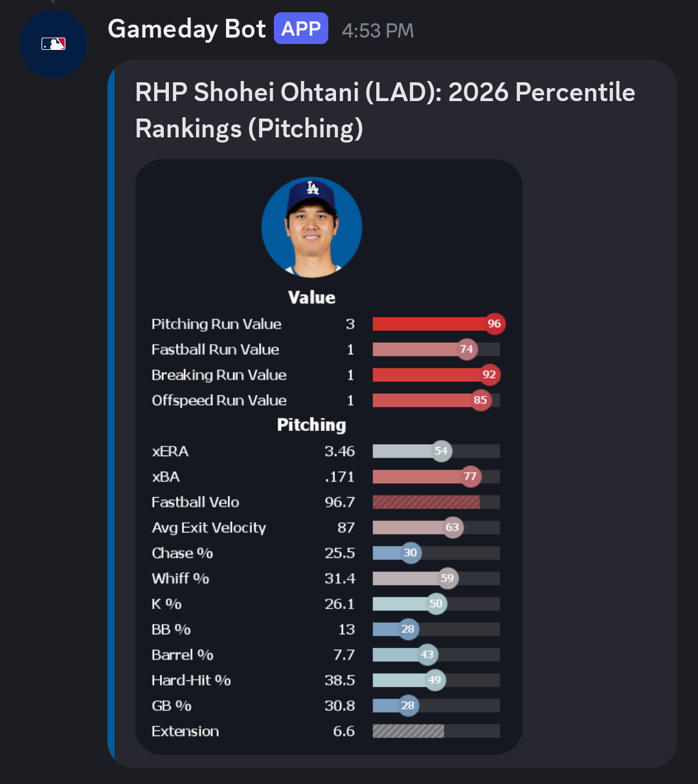
Task: Click the 77 percentile bubble for xBA
Action: tap(470, 476)
